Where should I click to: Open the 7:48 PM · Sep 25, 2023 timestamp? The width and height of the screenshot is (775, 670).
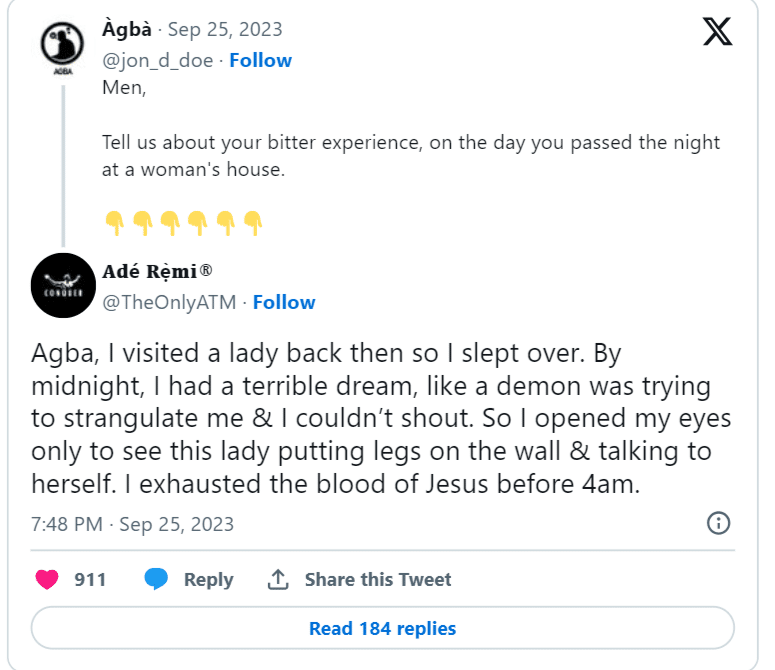tap(132, 524)
